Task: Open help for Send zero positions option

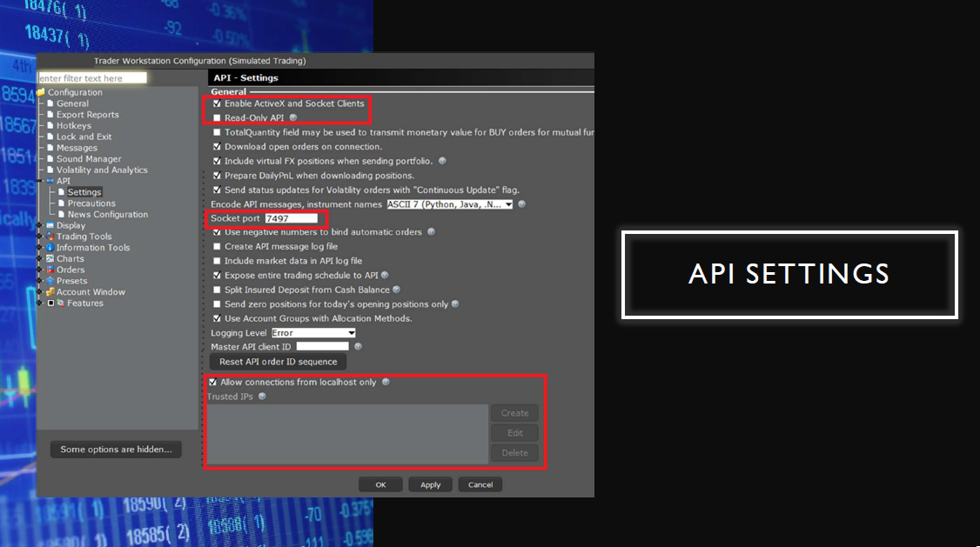Action: coord(455,304)
